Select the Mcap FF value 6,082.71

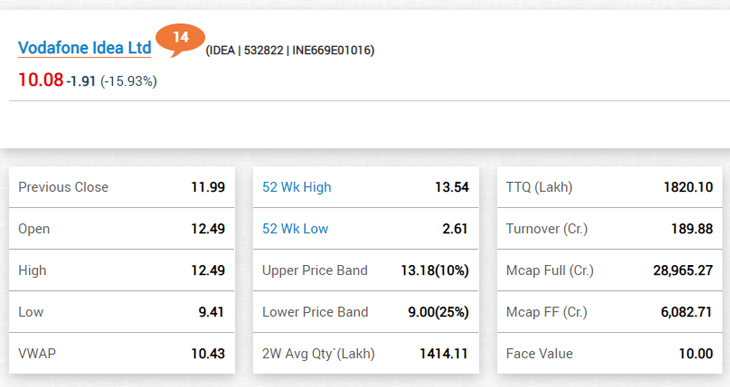(x=687, y=312)
